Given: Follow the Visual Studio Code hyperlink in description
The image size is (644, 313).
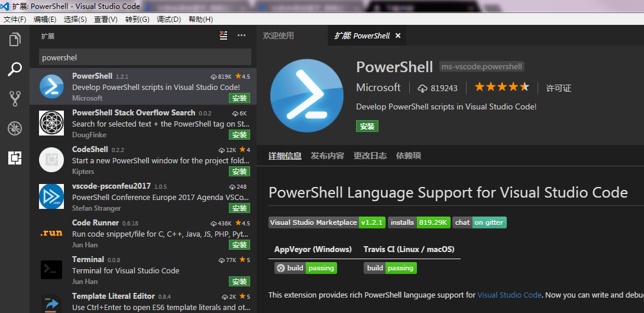Looking at the screenshot, I should 509,295.
